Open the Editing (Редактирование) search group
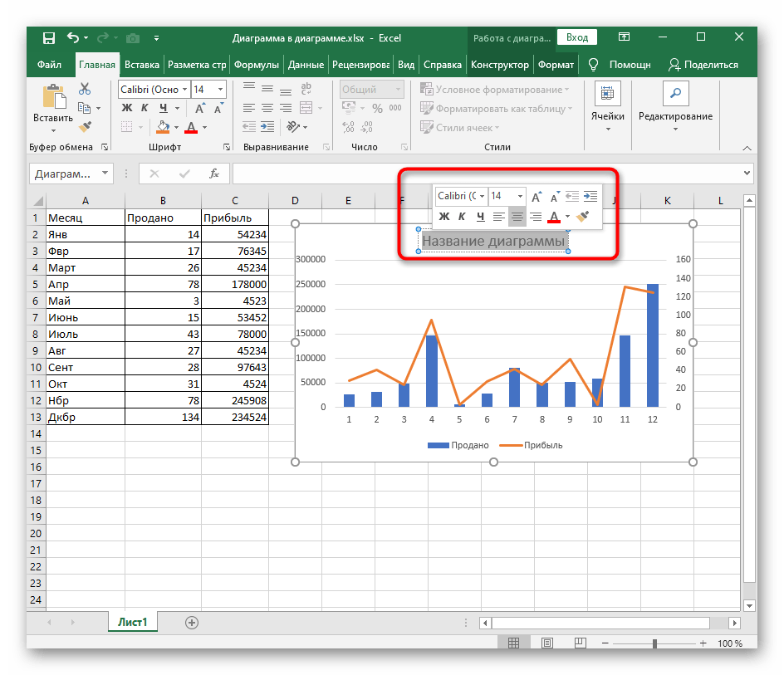784x675 pixels. coord(675,107)
